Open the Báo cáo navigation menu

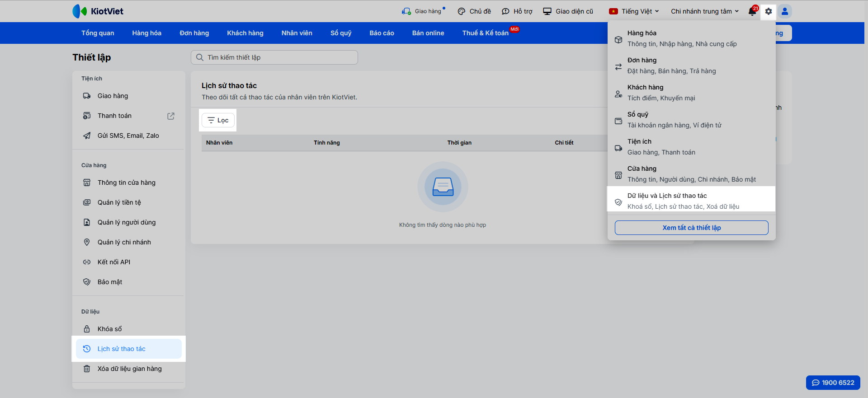tap(382, 33)
